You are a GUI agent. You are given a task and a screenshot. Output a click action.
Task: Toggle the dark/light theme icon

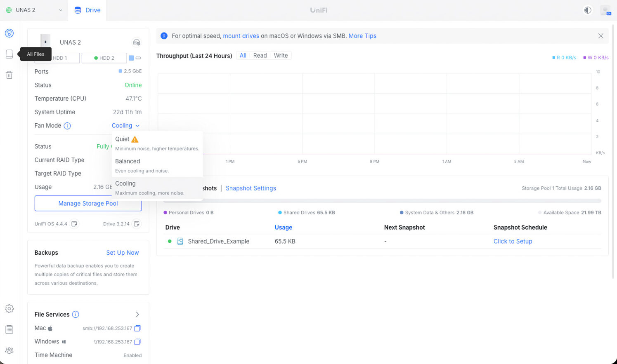pos(588,10)
